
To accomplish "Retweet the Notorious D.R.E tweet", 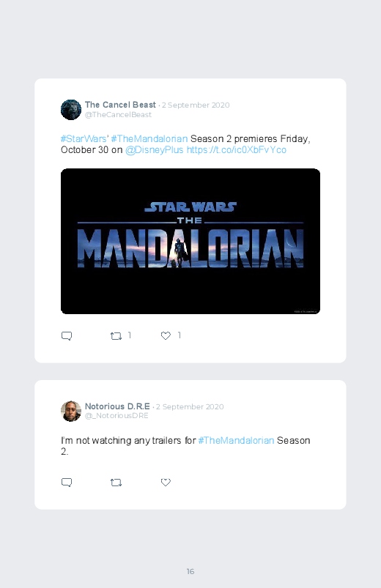I will [x=116, y=483].
